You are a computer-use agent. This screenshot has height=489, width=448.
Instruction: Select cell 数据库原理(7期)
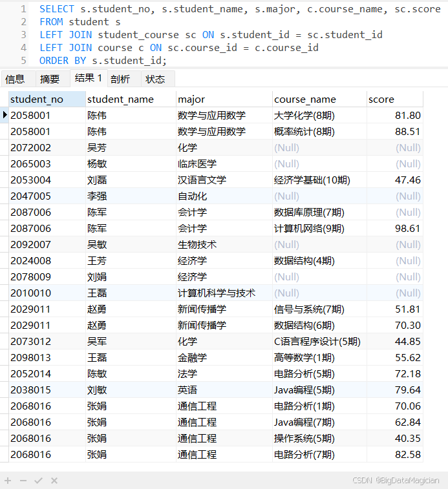(x=319, y=213)
